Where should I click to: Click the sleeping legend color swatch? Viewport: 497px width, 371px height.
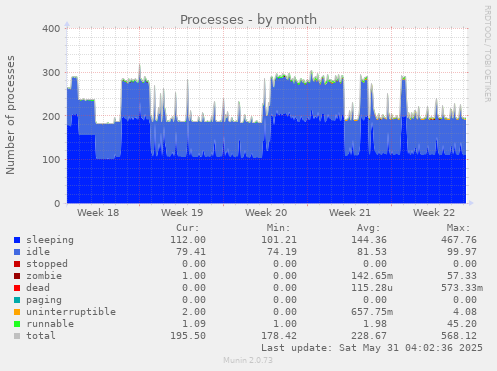(17, 240)
